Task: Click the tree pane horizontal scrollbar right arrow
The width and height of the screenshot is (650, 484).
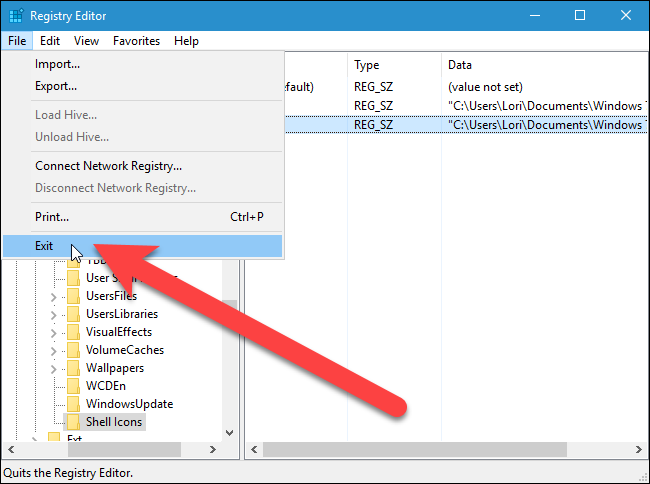Action: pyautogui.click(x=213, y=450)
